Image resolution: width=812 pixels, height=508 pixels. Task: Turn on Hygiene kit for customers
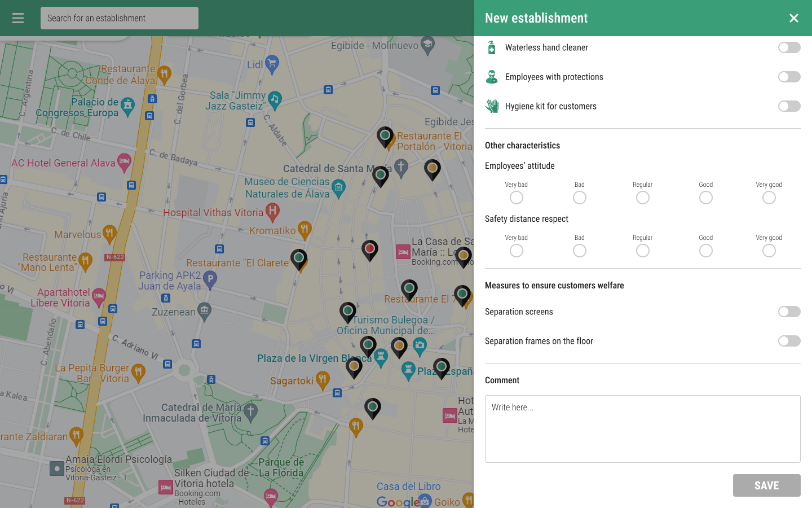coord(789,106)
